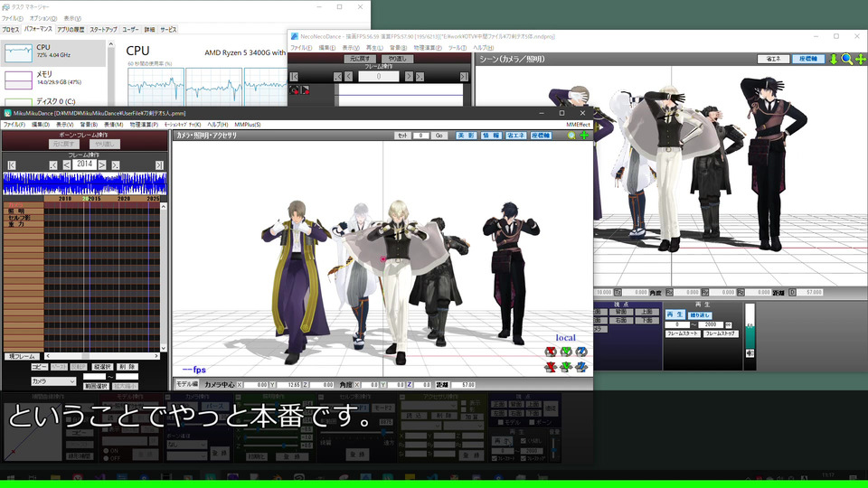Click the red X-axis move icon
Screen dimensions: 868x488
point(551,366)
